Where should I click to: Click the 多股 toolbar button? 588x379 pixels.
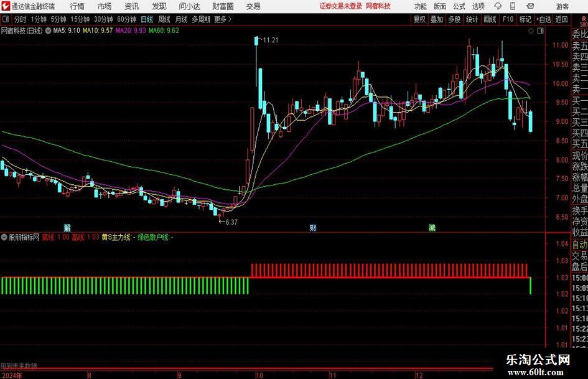(x=454, y=19)
